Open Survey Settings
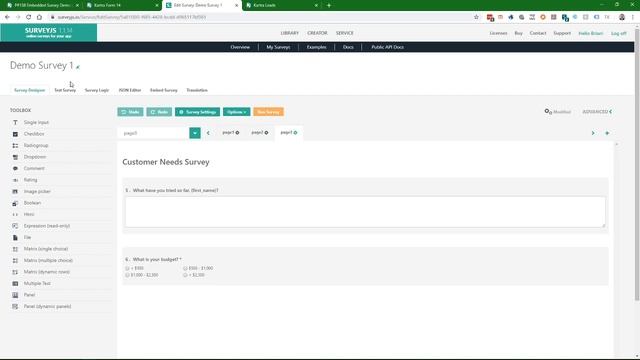640x360 pixels. click(198, 112)
